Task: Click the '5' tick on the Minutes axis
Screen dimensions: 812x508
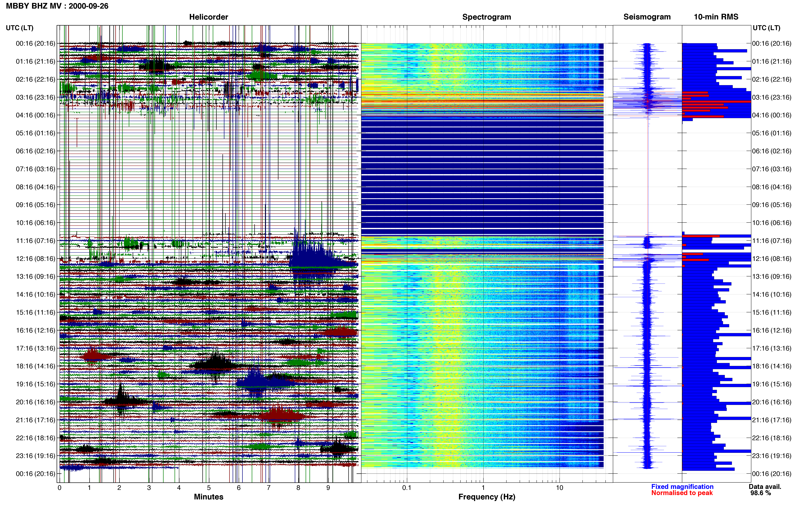Action: coord(209,488)
